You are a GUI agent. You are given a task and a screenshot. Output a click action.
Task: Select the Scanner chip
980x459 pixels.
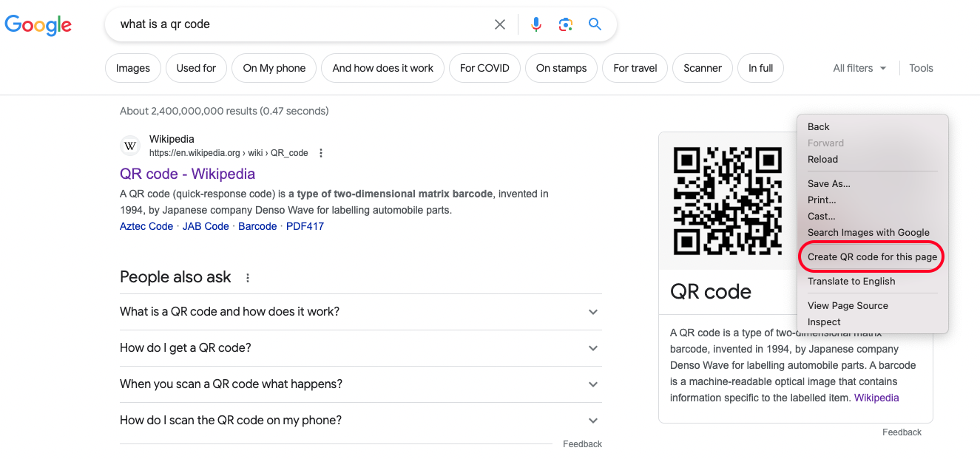click(x=703, y=68)
